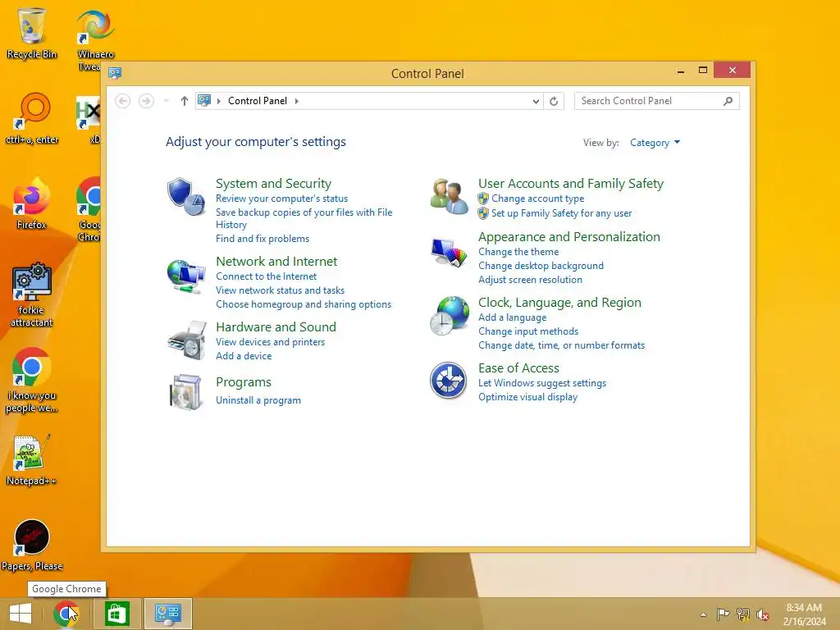Viewport: 840px width, 630px height.
Task: Open Hardware and Sound category
Action: coord(276,326)
